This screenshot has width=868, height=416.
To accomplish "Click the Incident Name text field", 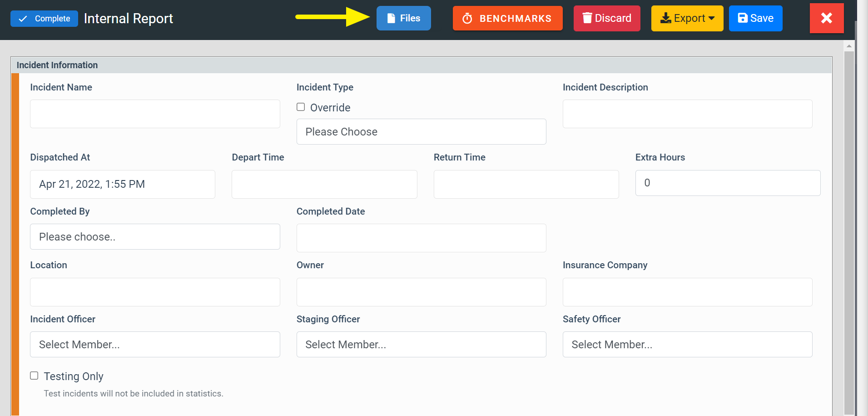I will [x=155, y=114].
